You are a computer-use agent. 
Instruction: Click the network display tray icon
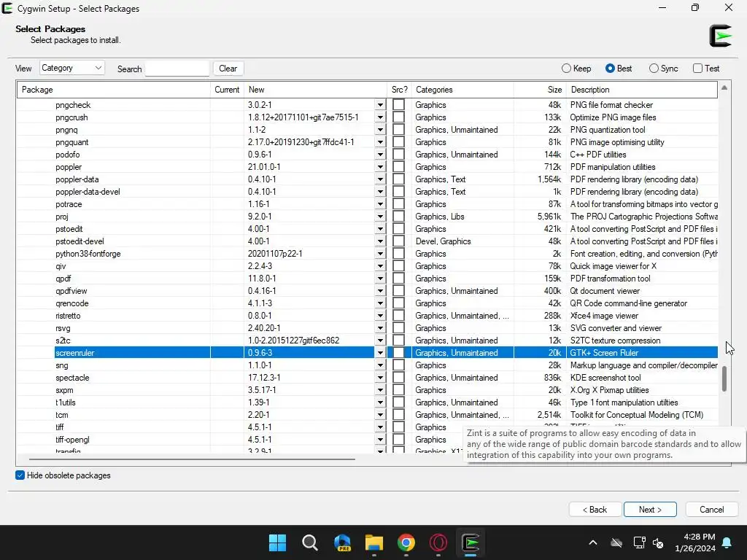(x=639, y=542)
